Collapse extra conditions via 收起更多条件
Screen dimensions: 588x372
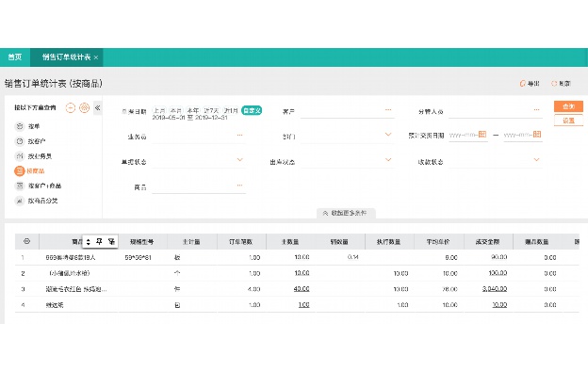346,213
